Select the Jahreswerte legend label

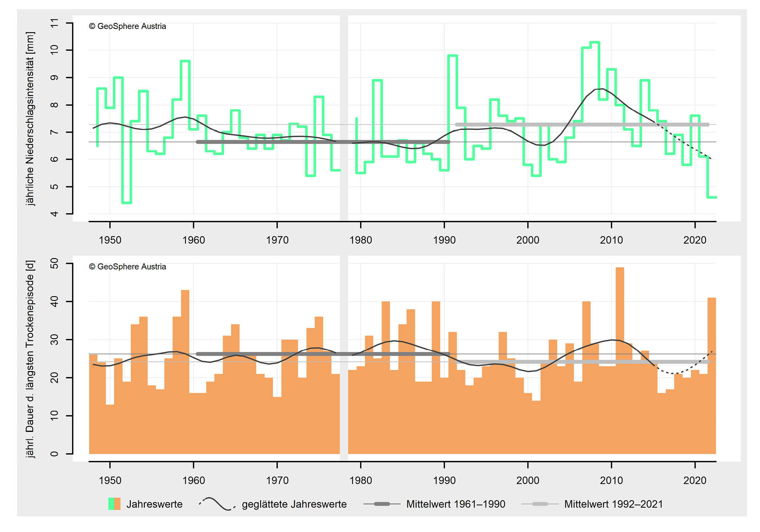click(x=154, y=504)
